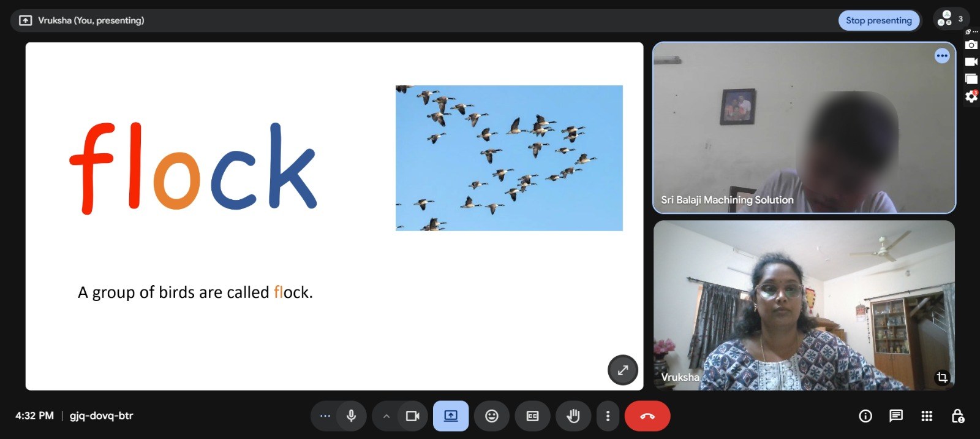Click the Stop presenting button
Screen dimensions: 980x439
pos(878,20)
